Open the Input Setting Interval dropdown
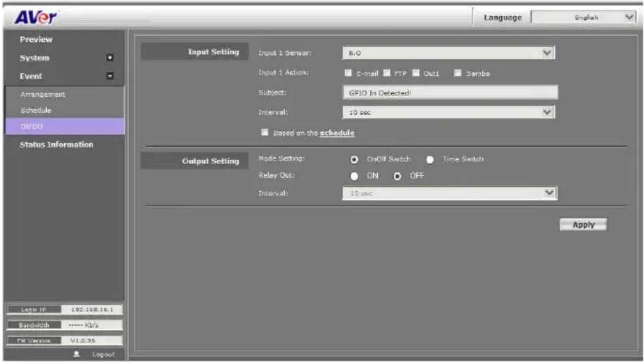Viewport: 644px width, 362px height. coord(448,112)
